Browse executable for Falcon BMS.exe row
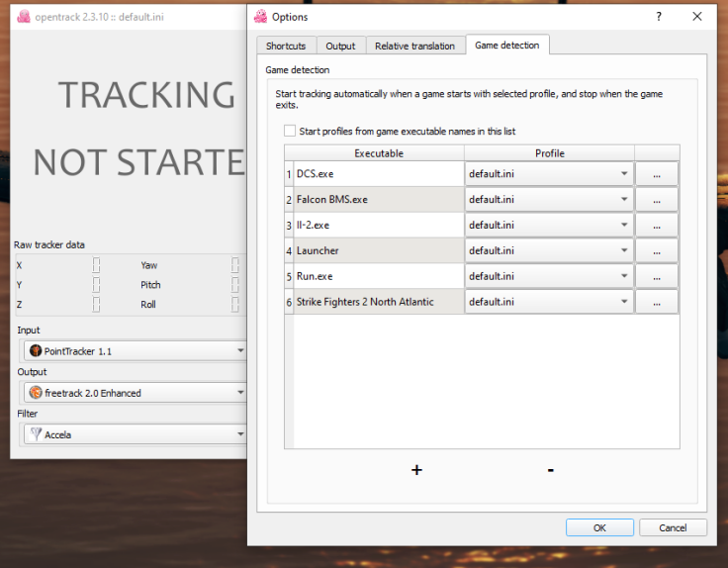The height and width of the screenshot is (568, 728). [x=657, y=199]
